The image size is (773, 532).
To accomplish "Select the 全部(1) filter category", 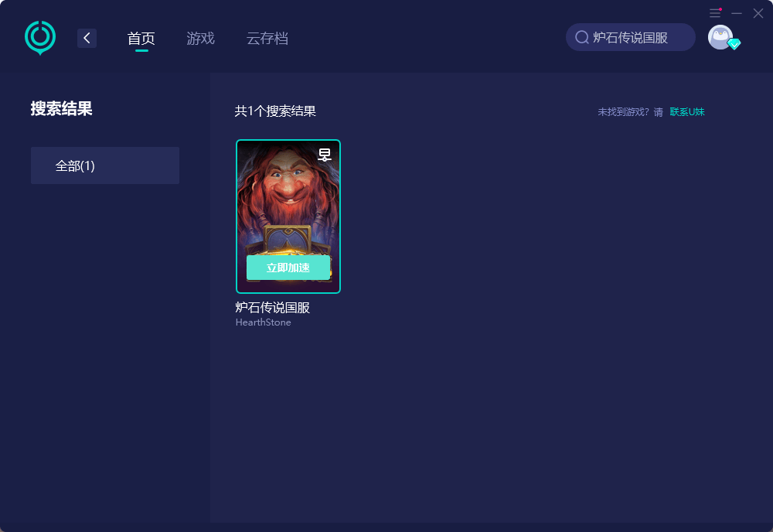I will 105,165.
